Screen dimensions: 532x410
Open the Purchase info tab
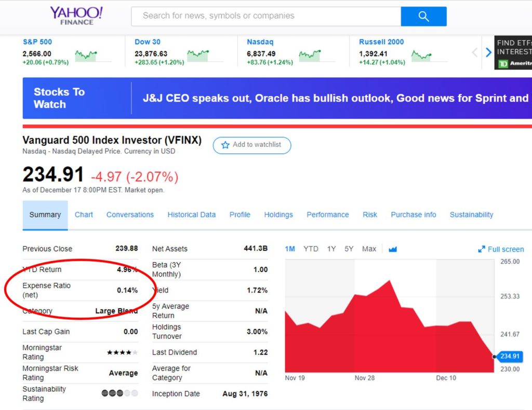pyautogui.click(x=414, y=215)
